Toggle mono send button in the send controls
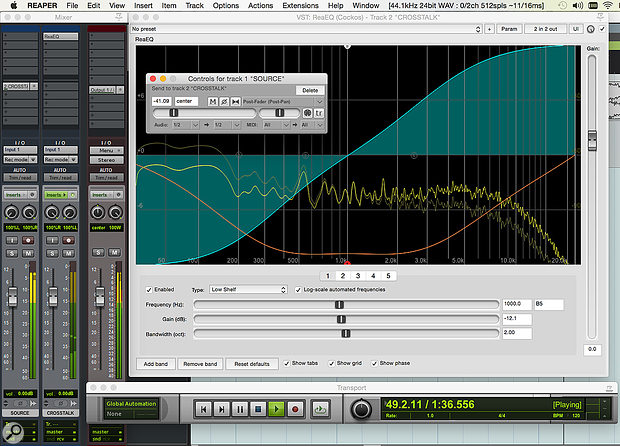This screenshot has height=446, width=620. (235, 102)
